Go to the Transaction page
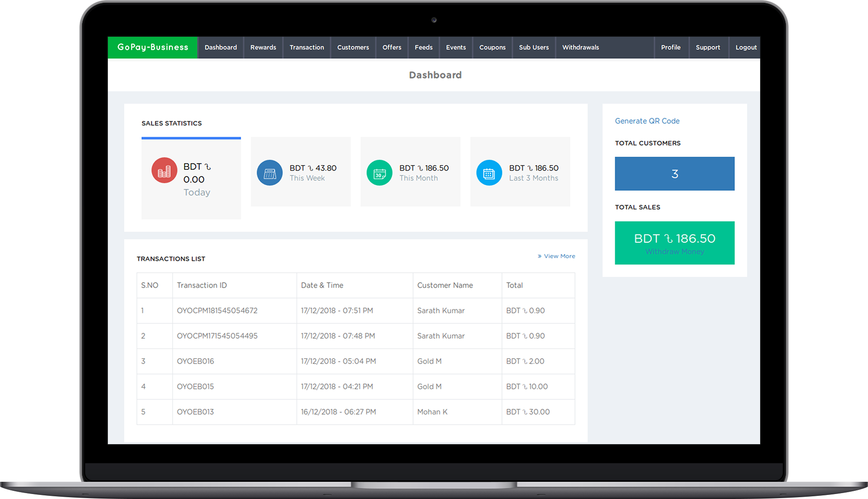The width and height of the screenshot is (868, 499). [x=307, y=47]
